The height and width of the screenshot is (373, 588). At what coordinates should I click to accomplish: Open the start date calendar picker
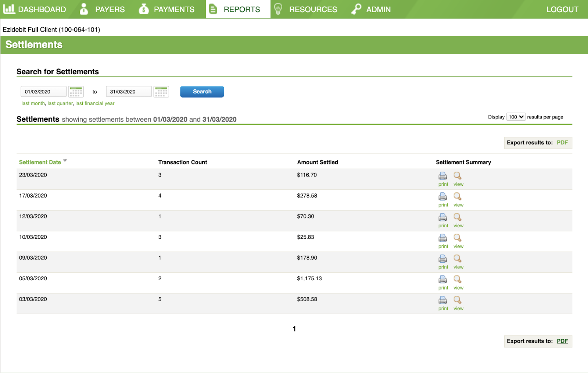click(76, 92)
